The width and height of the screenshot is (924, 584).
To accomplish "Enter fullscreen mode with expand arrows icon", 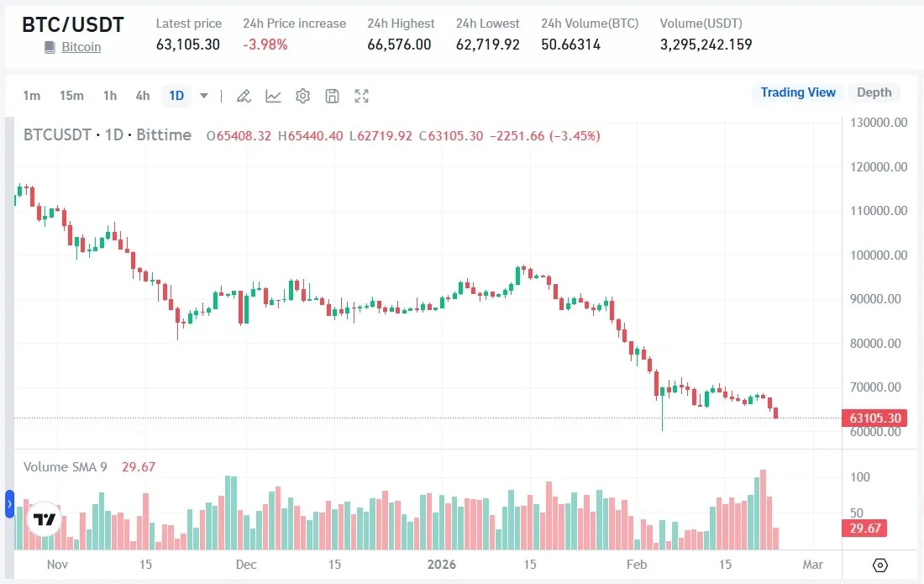I will click(x=361, y=96).
